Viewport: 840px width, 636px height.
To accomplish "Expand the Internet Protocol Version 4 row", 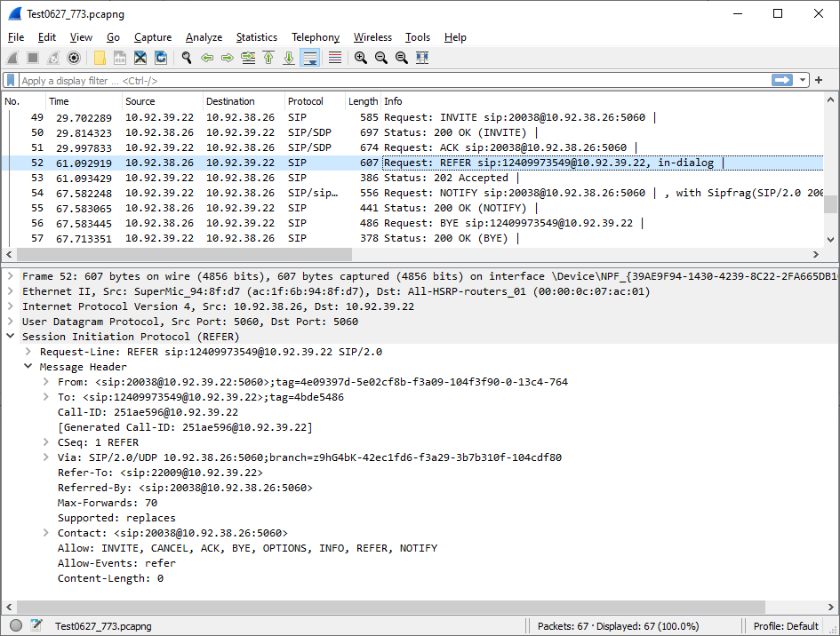I will [x=10, y=306].
